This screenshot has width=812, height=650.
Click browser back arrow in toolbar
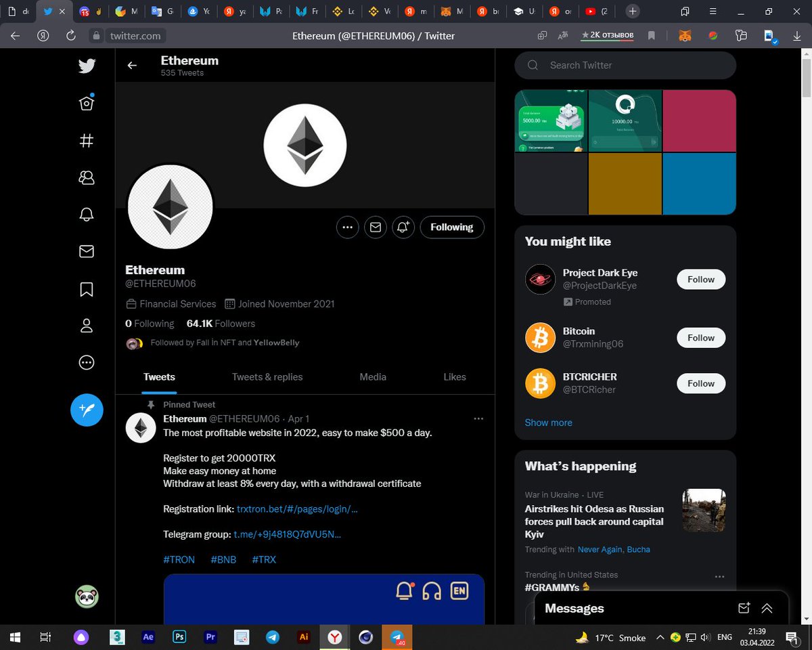pyautogui.click(x=15, y=35)
